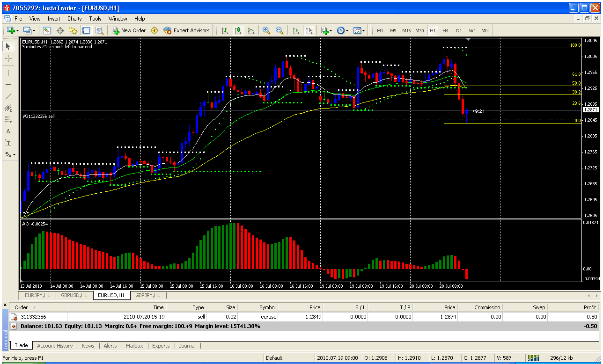Select the Crosshair tool in left toolbar
This screenshot has width=603, height=364.
(x=8, y=58)
